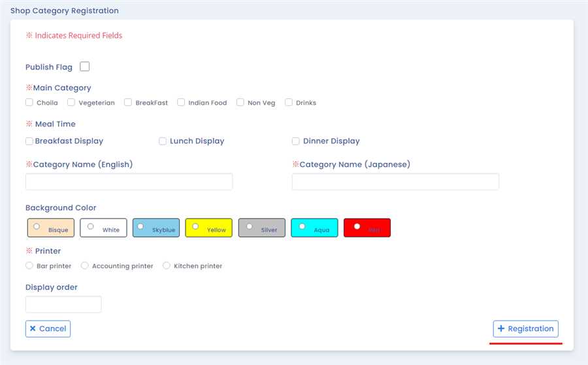Pick the Skyblue background color swatch

pos(140,227)
